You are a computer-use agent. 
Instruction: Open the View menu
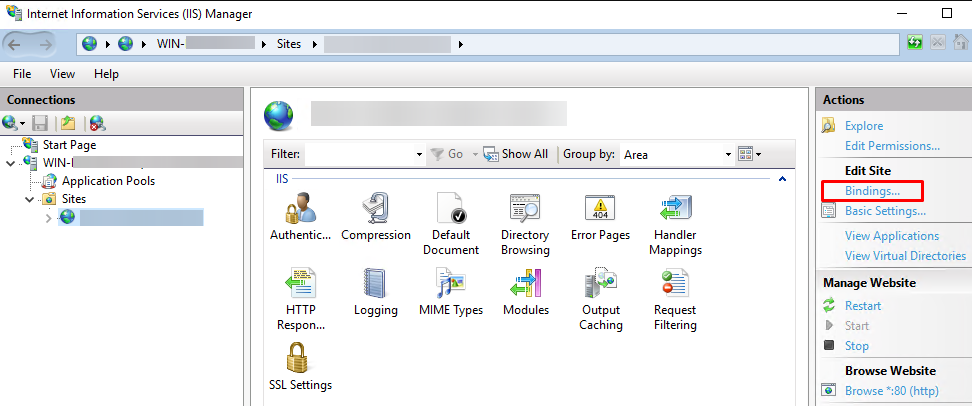pyautogui.click(x=63, y=74)
